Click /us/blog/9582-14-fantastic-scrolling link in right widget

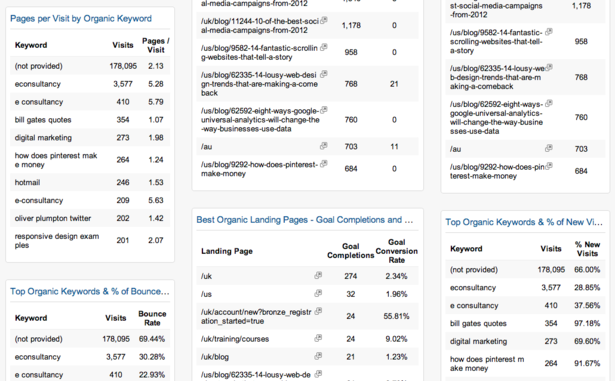click(x=496, y=42)
